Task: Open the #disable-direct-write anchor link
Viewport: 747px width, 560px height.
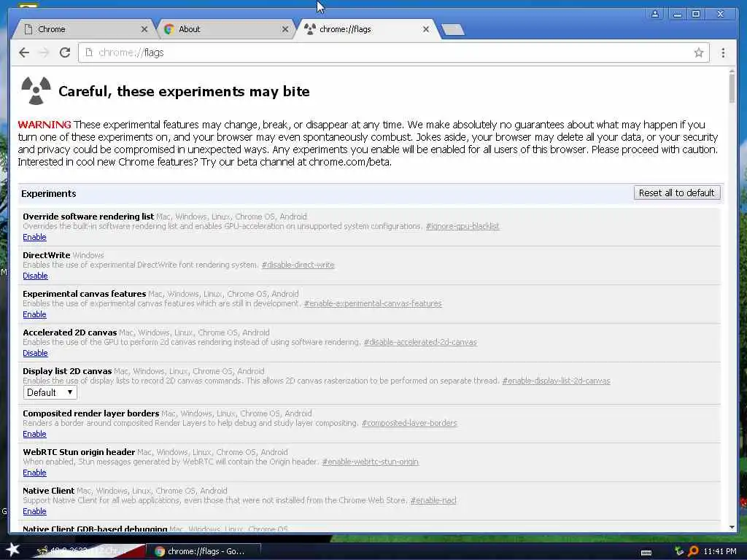Action: click(x=298, y=265)
